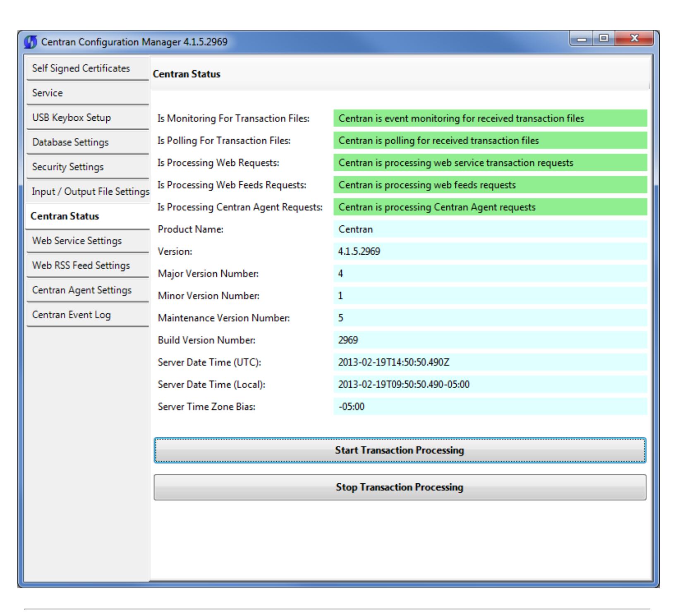Viewport: 675px width, 616px height.
Task: Open USB Keybox Setup tab
Action: [87, 118]
